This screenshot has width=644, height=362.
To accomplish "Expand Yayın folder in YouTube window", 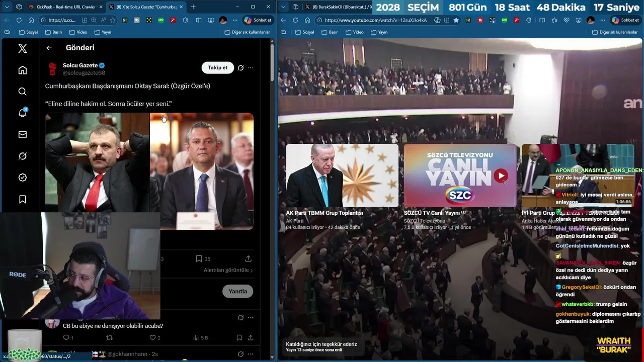I will 379,32.
